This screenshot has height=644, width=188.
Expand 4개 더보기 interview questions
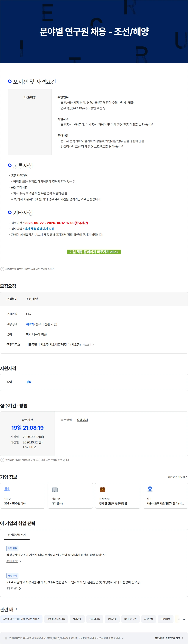[14, 561]
